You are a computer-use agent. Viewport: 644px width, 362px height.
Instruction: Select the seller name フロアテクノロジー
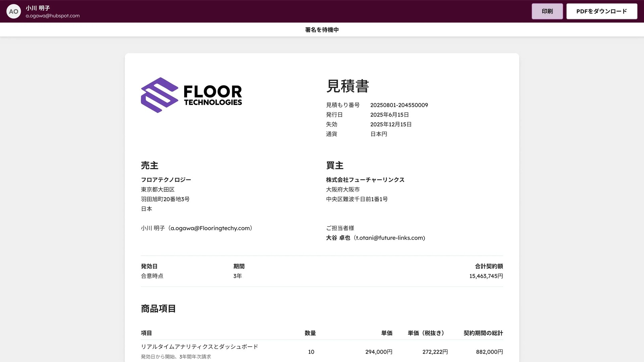click(x=166, y=180)
